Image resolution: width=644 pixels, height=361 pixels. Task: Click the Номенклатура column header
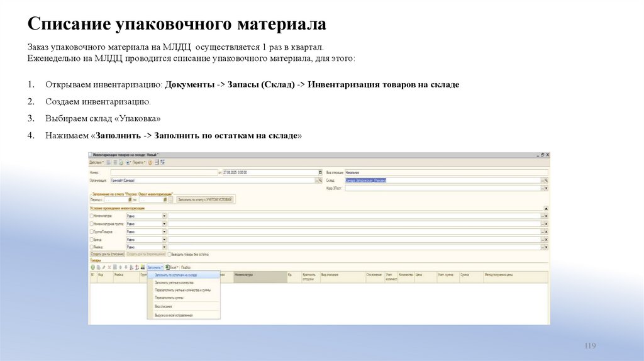pyautogui.click(x=260, y=277)
